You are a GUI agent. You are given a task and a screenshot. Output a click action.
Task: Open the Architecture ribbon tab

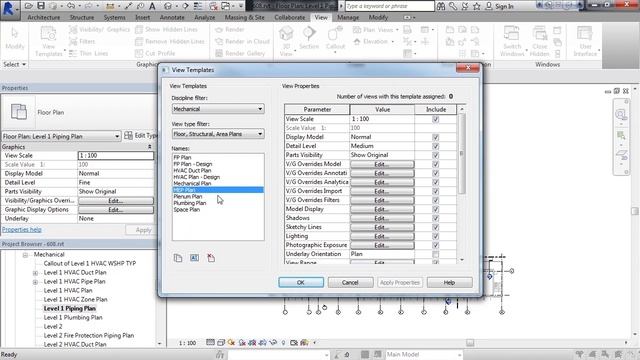pos(44,18)
